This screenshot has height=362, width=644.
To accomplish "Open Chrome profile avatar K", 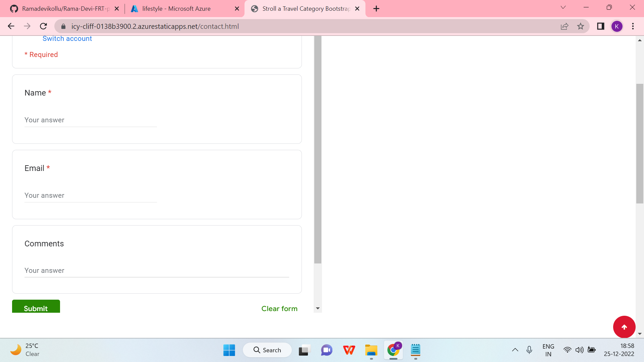I will tap(616, 26).
